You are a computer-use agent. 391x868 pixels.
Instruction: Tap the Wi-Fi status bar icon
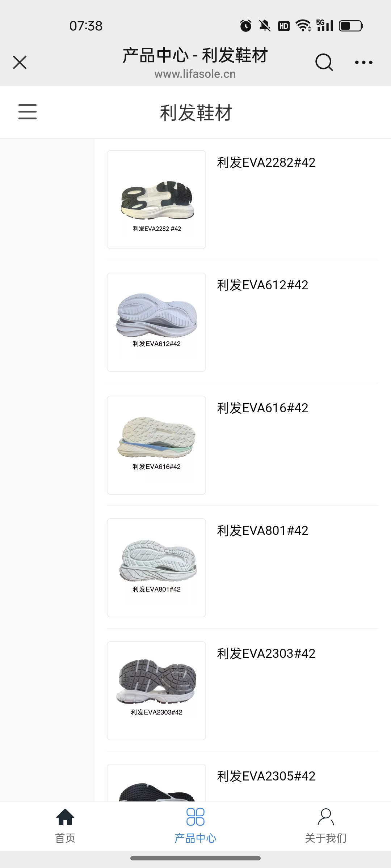pos(303,26)
